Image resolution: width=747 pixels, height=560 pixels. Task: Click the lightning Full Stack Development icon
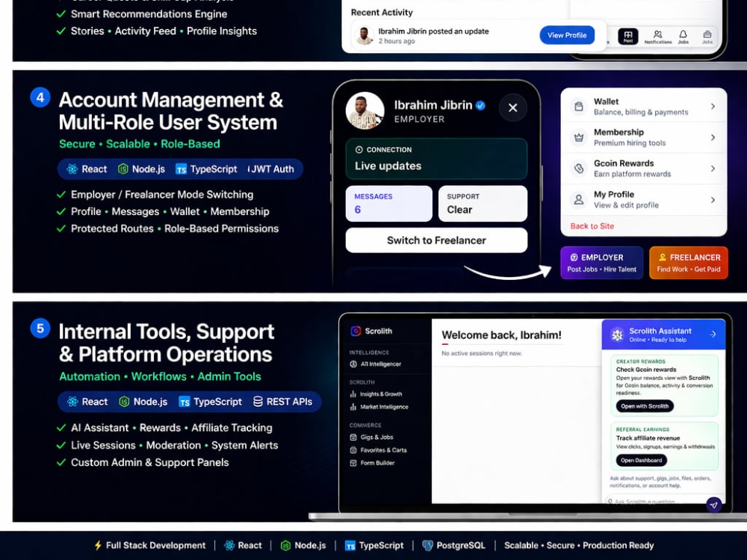tap(98, 546)
